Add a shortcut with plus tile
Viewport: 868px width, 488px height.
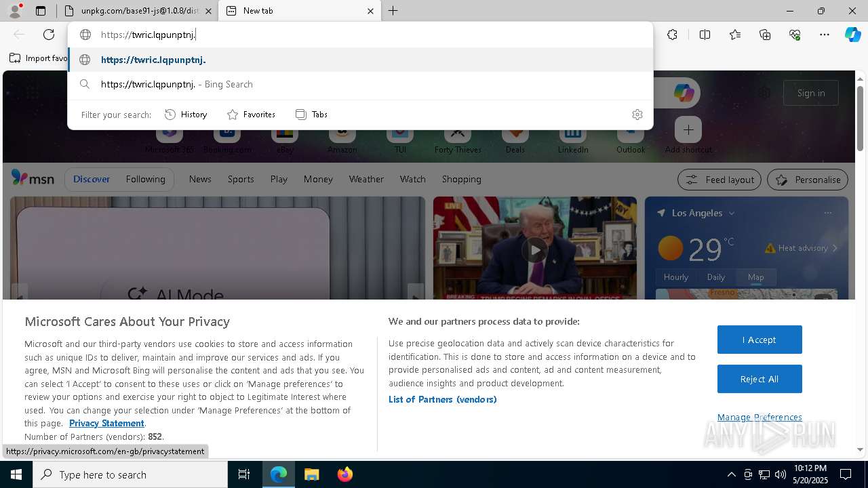click(688, 129)
